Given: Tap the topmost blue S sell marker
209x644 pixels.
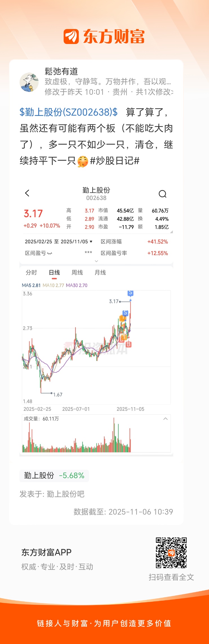Looking at the screenshot, I should click(130, 293).
